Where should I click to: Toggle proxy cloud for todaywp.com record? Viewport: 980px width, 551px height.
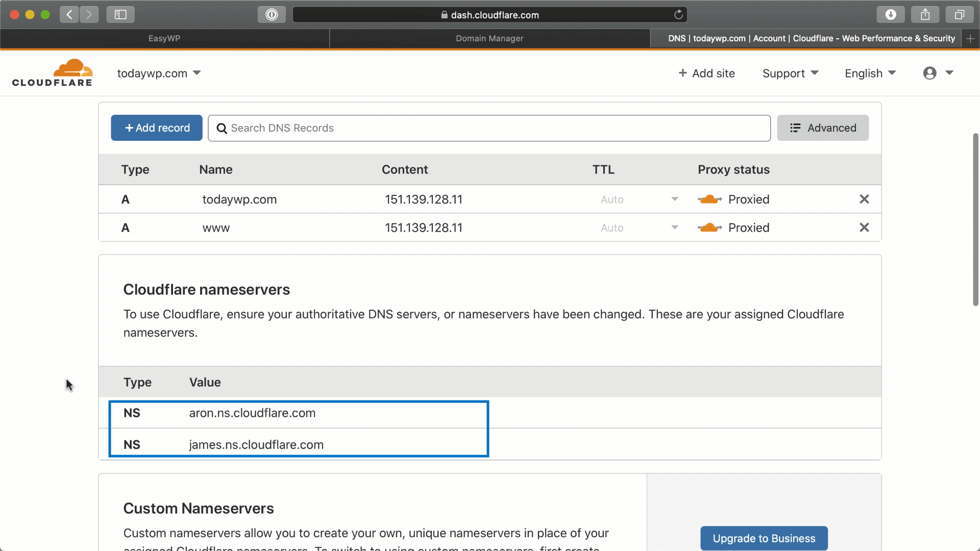pos(709,199)
